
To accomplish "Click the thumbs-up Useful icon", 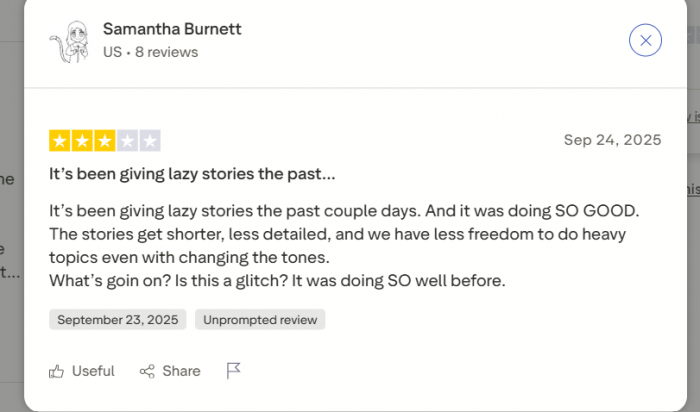I will (x=57, y=371).
